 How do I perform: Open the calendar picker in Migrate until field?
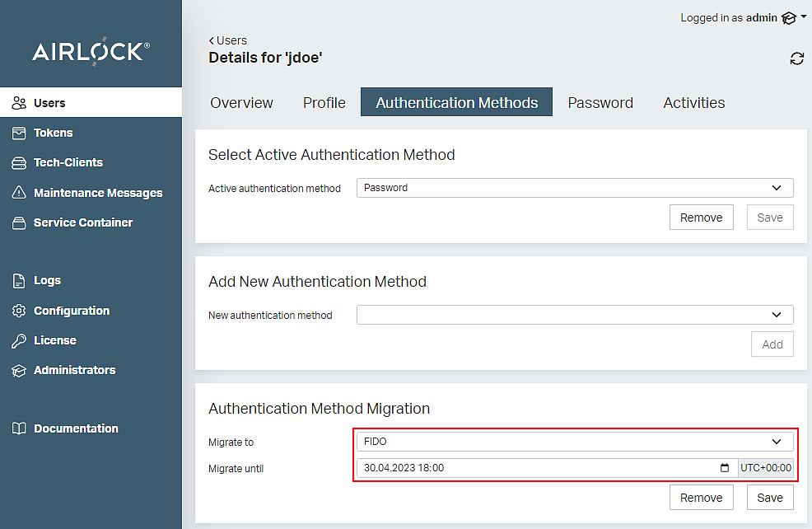725,468
